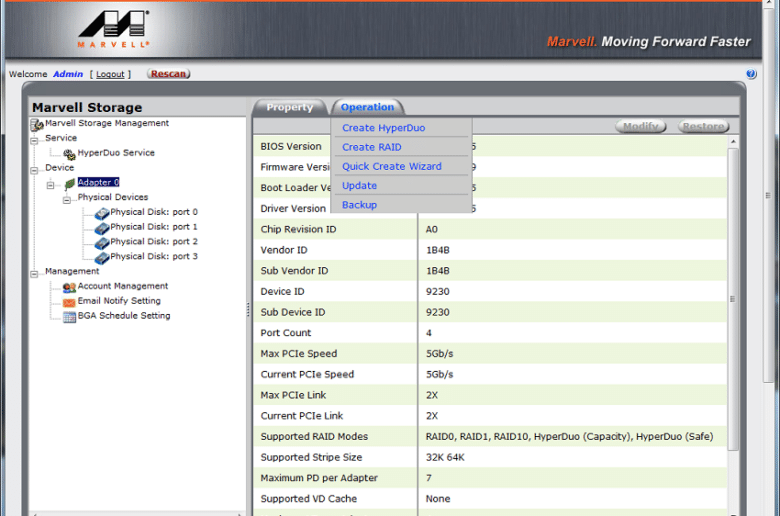
Task: Click the Logout link
Action: (110, 74)
